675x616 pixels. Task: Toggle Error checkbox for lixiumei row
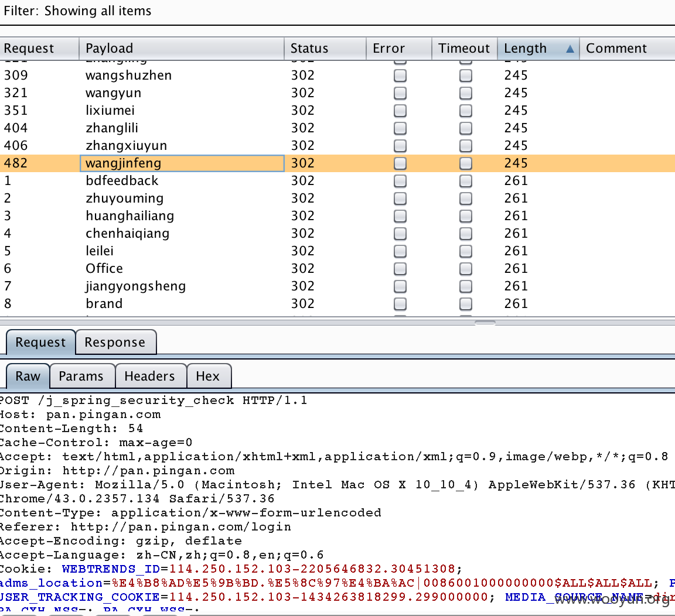click(400, 111)
